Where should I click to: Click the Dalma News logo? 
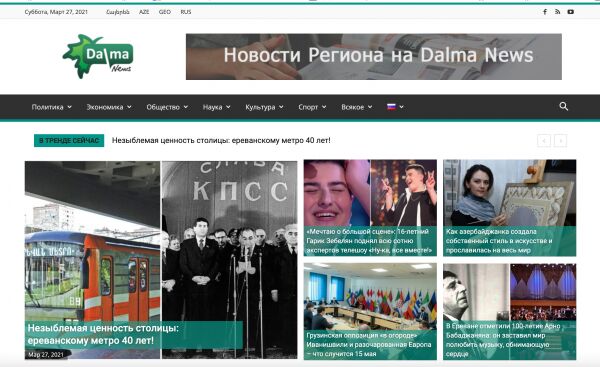(98, 56)
